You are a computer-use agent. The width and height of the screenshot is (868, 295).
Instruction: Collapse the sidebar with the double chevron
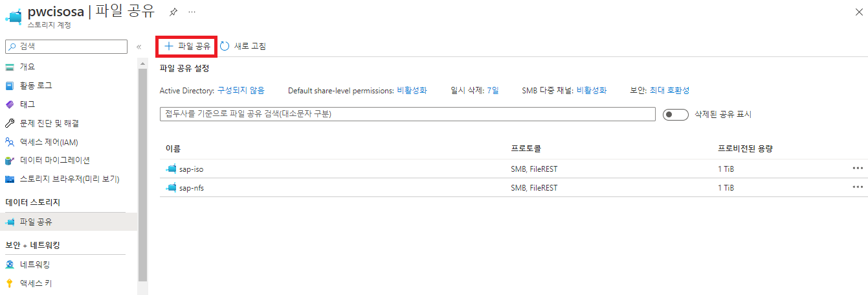139,47
